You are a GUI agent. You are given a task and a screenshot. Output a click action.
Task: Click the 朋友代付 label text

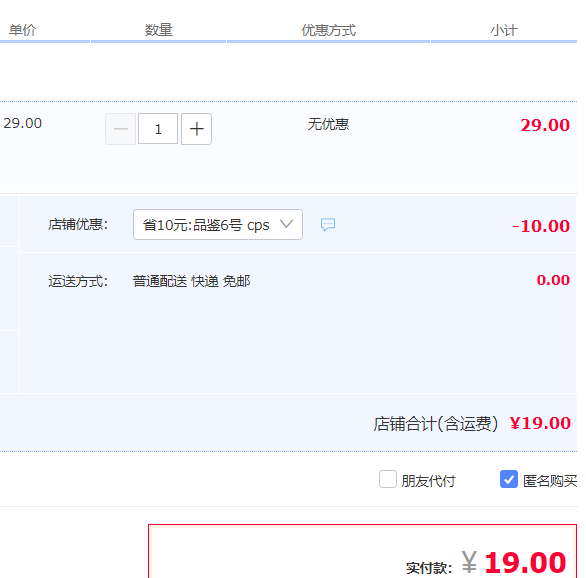point(428,481)
